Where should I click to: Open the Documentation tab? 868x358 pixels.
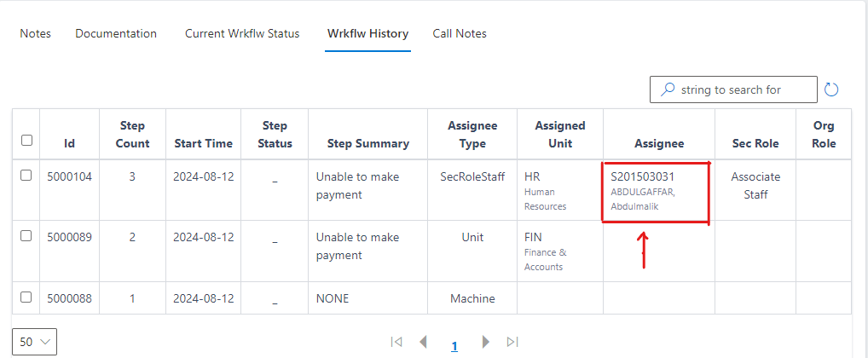pos(116,34)
